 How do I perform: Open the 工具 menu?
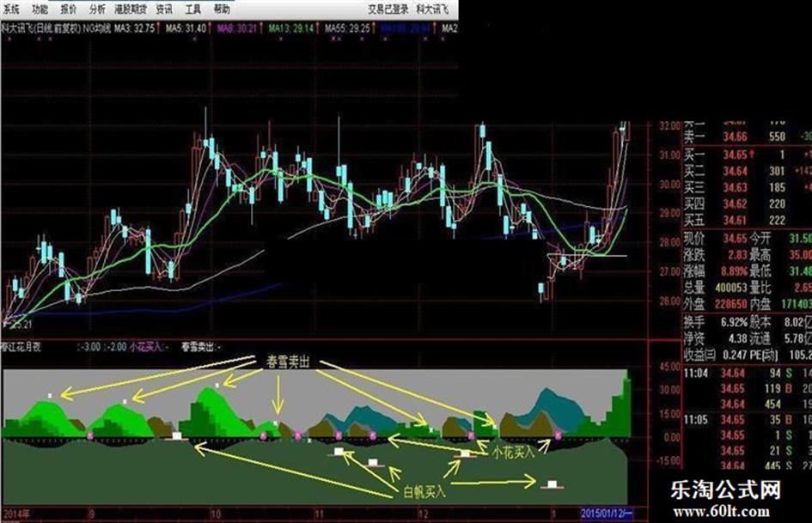coord(192,9)
